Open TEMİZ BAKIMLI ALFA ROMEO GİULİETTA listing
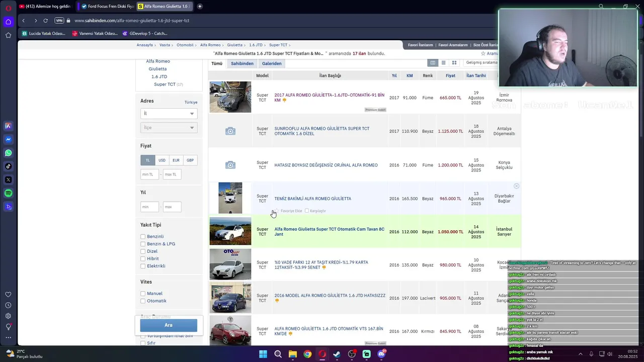 [x=312, y=199]
